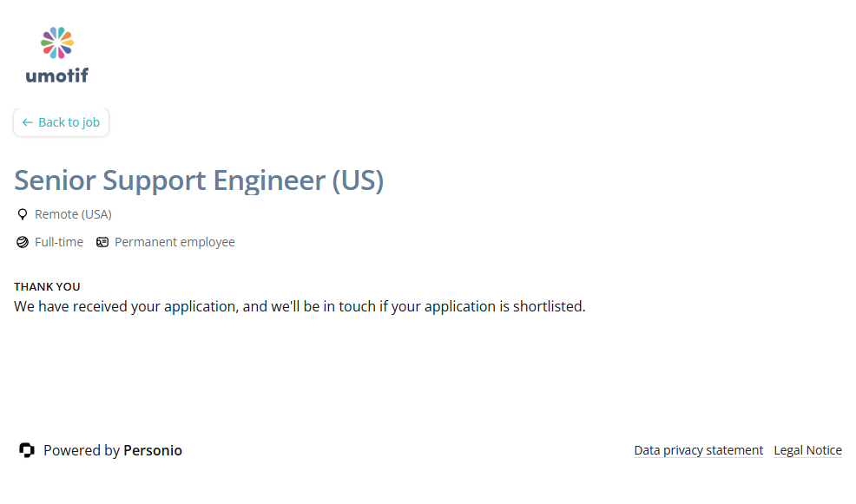
Task: Click the (US) part of the job title
Action: [358, 180]
